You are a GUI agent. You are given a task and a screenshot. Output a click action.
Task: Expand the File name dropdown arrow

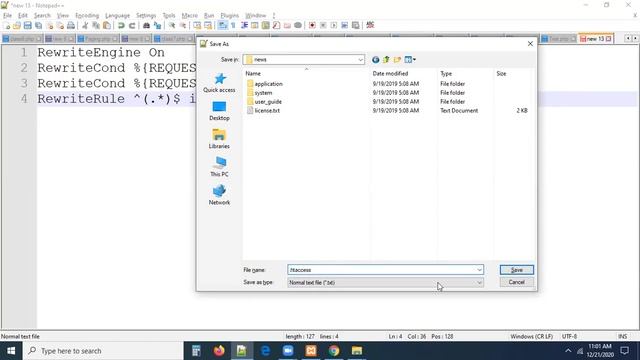pyautogui.click(x=479, y=270)
